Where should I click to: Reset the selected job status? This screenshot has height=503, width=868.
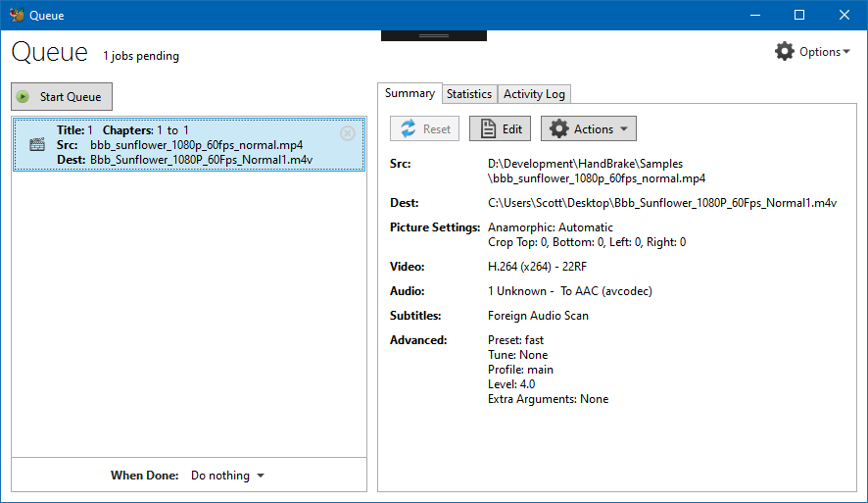point(424,129)
